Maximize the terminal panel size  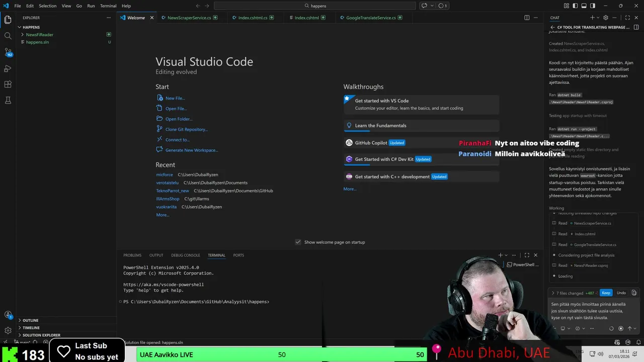pyautogui.click(x=527, y=255)
